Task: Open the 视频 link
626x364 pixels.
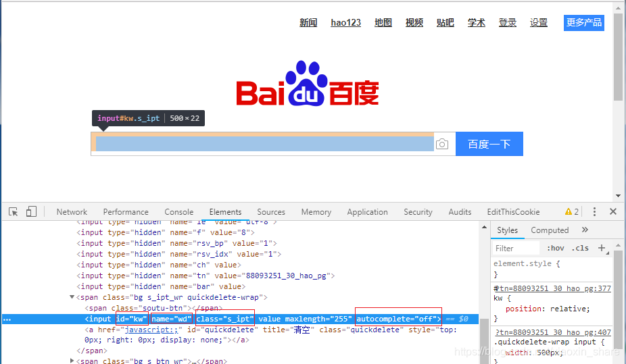Action: click(414, 23)
